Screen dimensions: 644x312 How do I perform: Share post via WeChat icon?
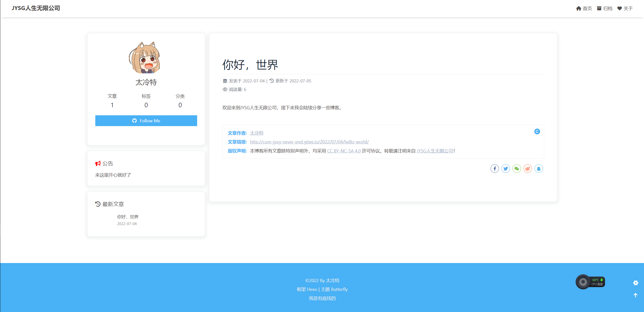coord(517,169)
